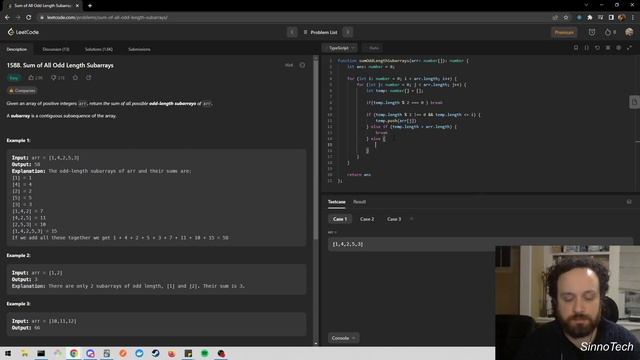
Task: Select the Result tab
Action: [x=360, y=202]
